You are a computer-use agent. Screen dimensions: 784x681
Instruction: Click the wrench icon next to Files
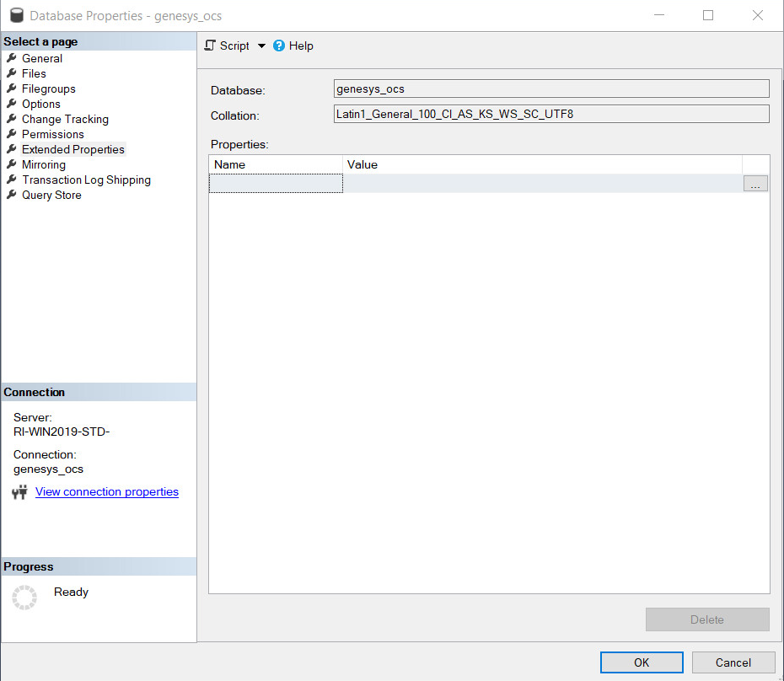[x=12, y=73]
